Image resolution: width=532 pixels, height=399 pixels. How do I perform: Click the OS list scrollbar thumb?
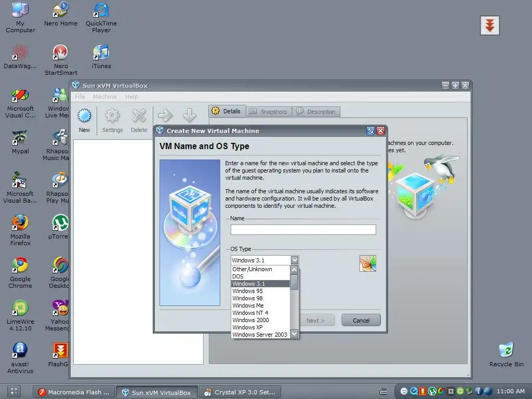click(294, 282)
